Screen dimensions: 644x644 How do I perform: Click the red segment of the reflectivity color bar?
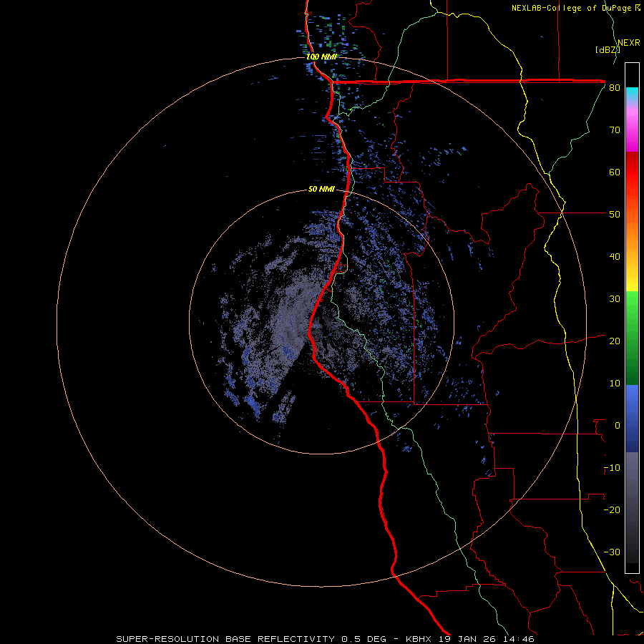632,172
